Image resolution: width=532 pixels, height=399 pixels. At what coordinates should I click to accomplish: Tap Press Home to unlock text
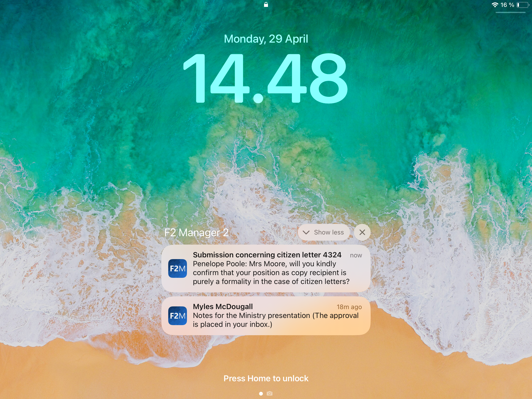pos(266,378)
